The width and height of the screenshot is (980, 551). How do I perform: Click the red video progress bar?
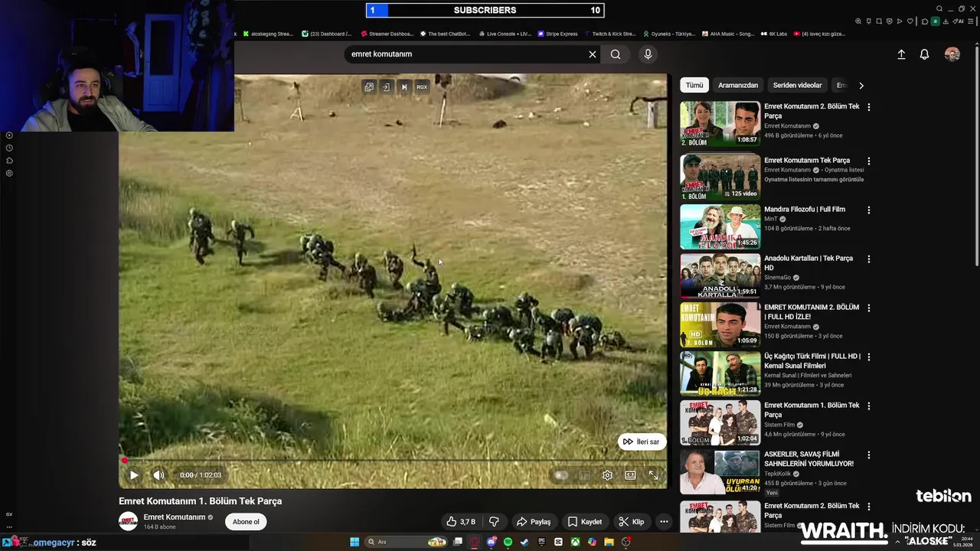click(x=392, y=461)
